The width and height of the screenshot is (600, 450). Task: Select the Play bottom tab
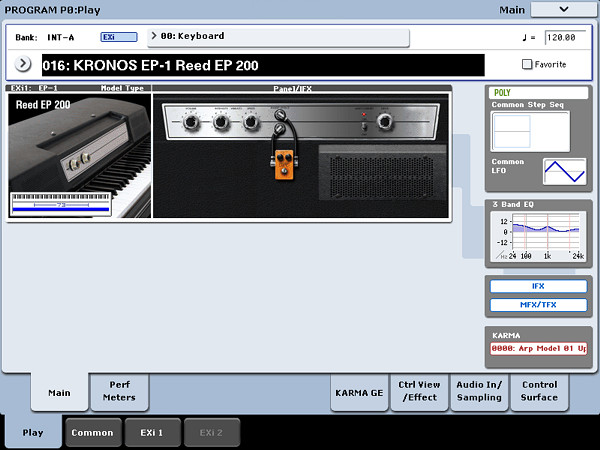[33, 432]
